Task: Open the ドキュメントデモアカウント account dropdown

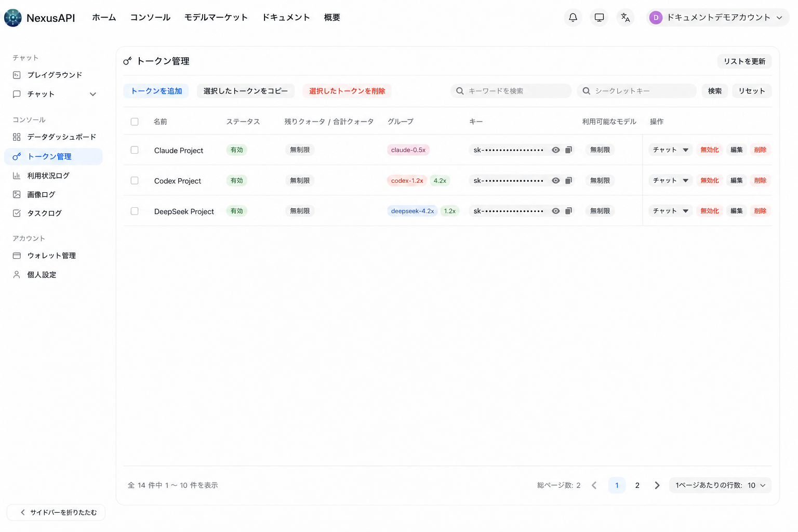Action: pos(717,18)
